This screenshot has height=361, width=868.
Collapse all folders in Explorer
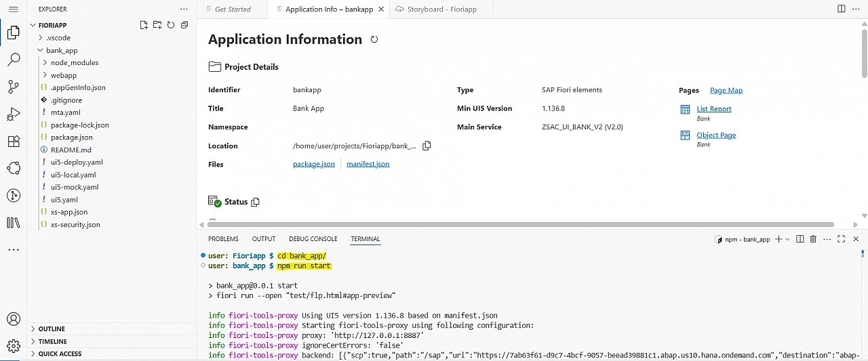(x=184, y=25)
